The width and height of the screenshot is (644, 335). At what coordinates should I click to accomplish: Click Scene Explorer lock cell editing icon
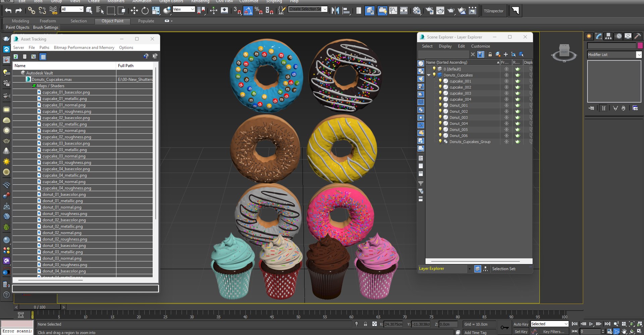[x=490, y=54]
